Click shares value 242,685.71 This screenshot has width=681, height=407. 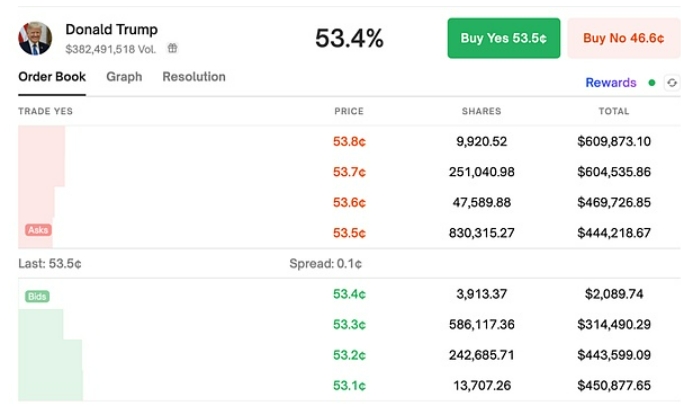[x=482, y=355]
